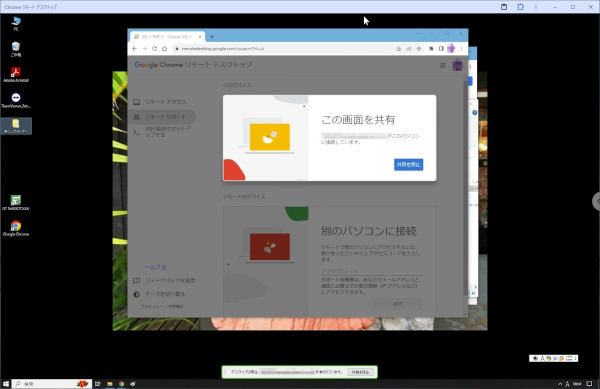
Task: Select the green desktop icon above Chrome
Action: 16,203
